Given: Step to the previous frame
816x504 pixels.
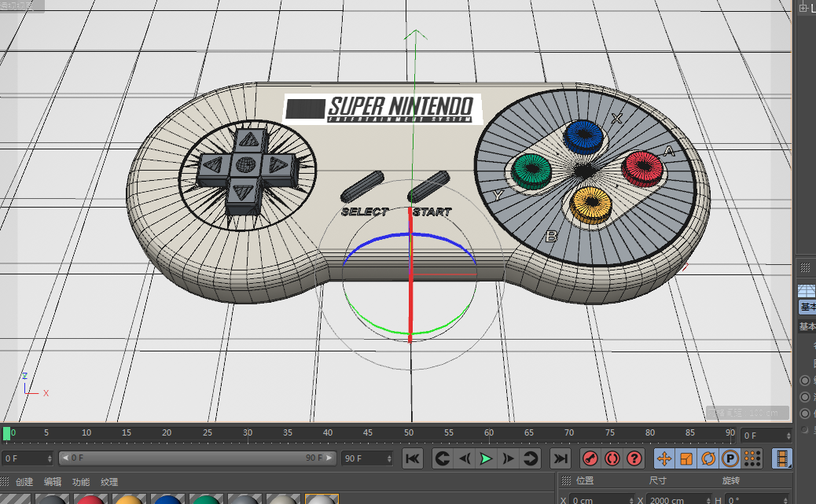Looking at the screenshot, I should [465, 458].
